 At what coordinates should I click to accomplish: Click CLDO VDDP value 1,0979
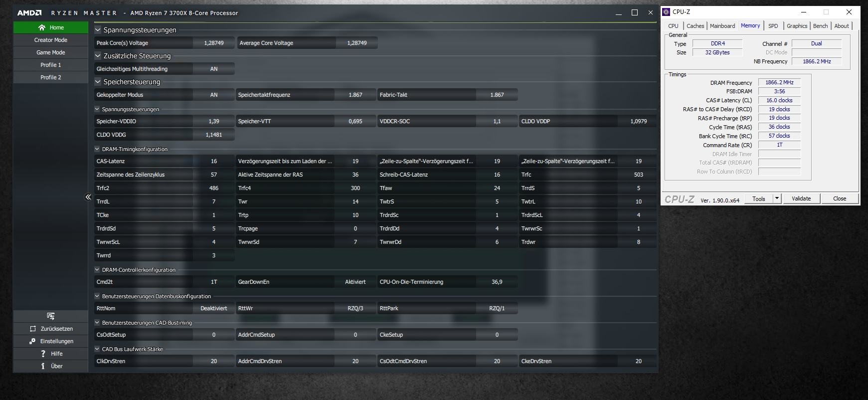(639, 121)
